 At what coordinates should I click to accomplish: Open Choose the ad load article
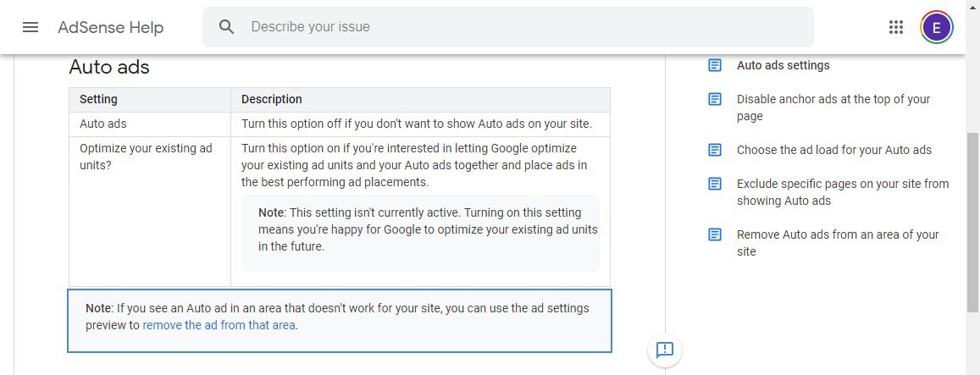pyautogui.click(x=833, y=150)
